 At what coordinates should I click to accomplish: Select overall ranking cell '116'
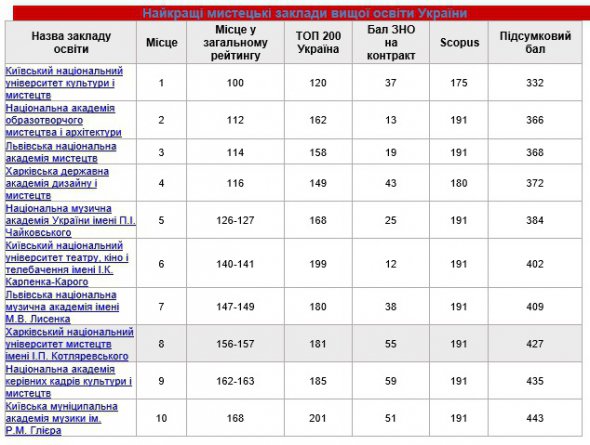[235, 183]
